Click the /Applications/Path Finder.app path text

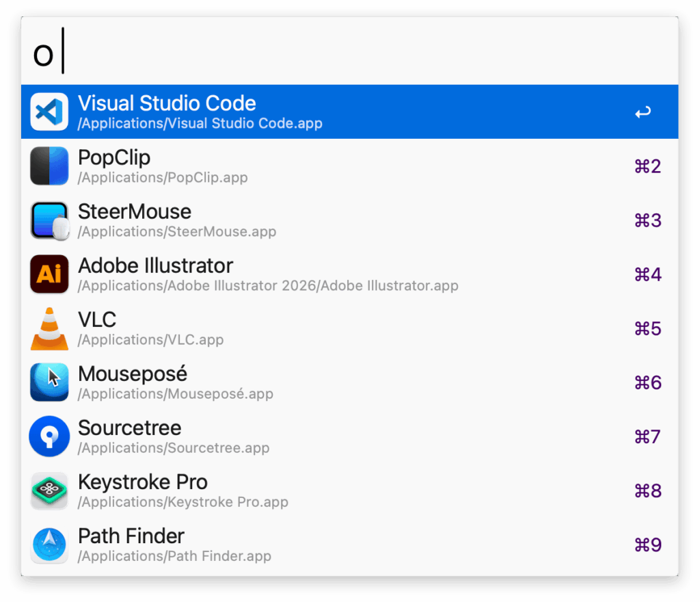[174, 556]
